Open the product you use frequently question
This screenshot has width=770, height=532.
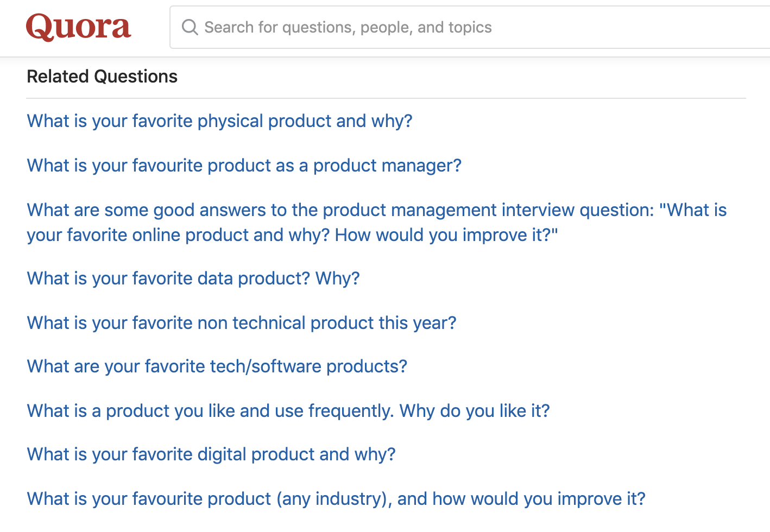click(x=288, y=410)
